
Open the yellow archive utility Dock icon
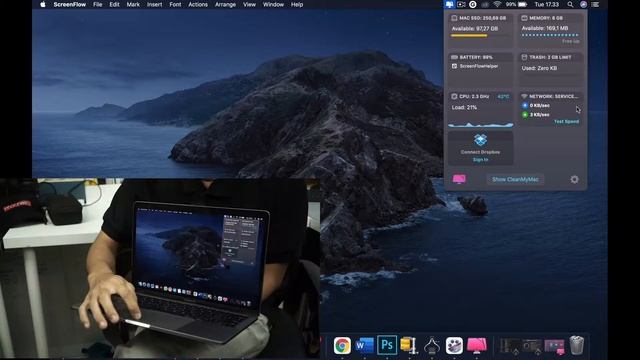click(409, 346)
